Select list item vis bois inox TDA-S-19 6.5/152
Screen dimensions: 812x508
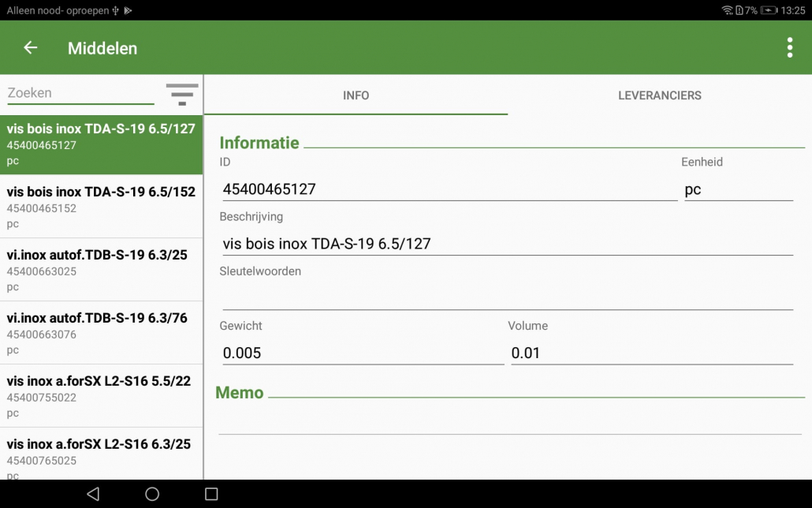click(101, 207)
